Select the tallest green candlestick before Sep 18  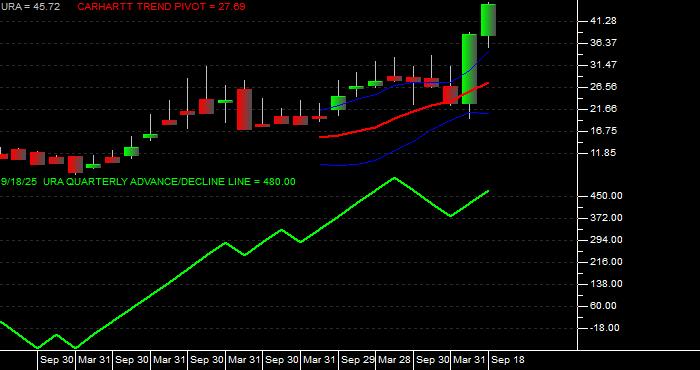coord(469,69)
